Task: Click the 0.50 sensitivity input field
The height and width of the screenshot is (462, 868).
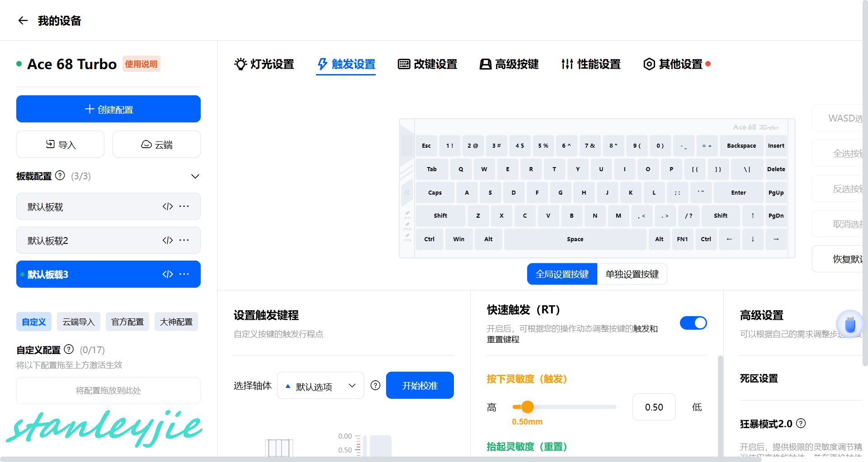Action: (654, 407)
